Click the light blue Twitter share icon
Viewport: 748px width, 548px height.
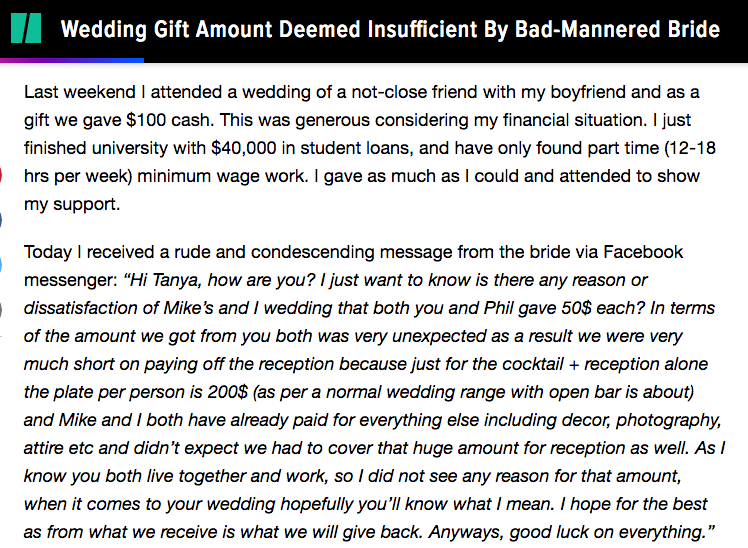[1, 264]
